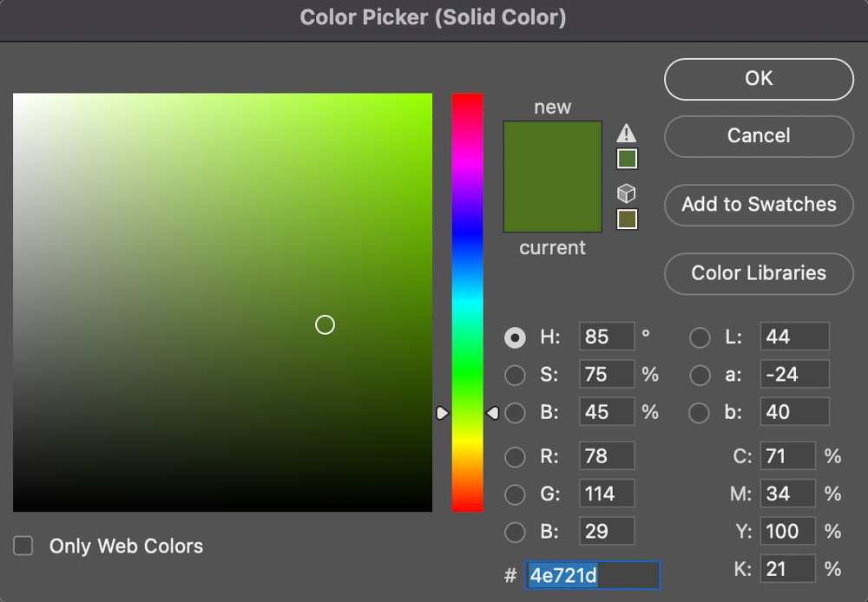
Task: Click Add to Swatches
Action: click(758, 205)
